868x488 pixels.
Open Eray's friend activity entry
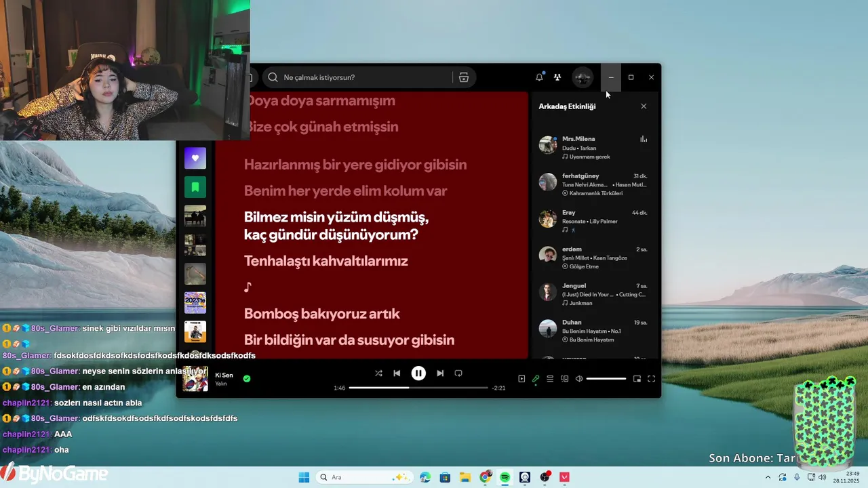click(593, 220)
